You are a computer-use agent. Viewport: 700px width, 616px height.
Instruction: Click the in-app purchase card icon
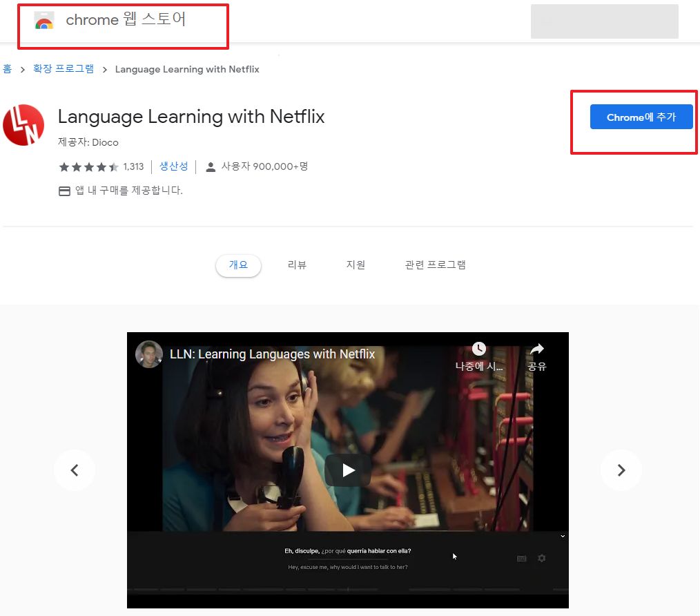click(x=64, y=191)
